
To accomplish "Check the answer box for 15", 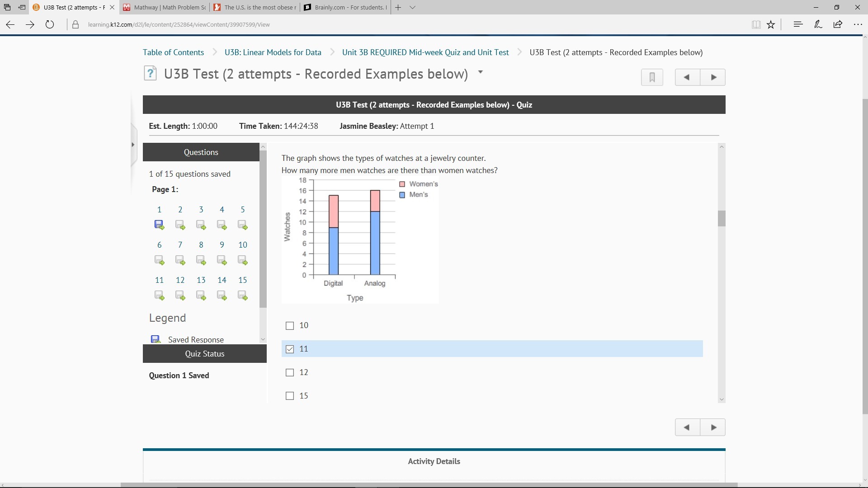I will pyautogui.click(x=290, y=396).
